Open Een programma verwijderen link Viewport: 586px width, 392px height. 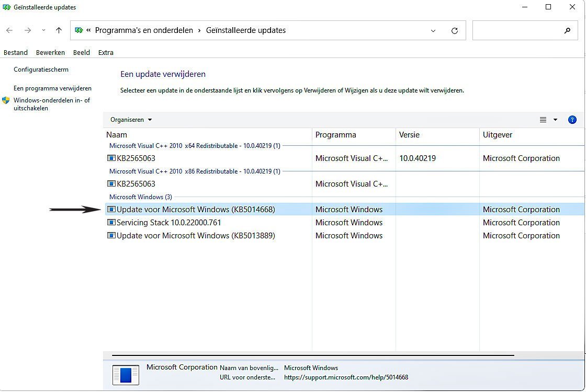tap(53, 88)
